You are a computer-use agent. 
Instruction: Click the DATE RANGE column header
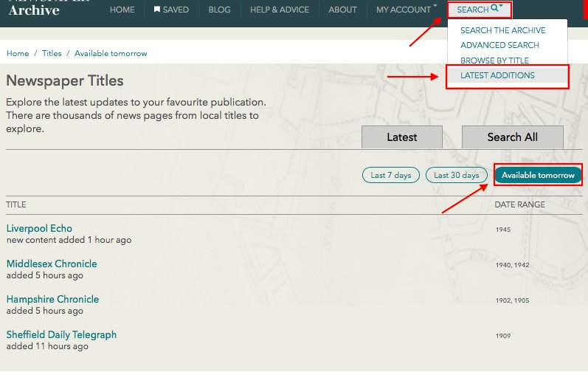coord(519,204)
